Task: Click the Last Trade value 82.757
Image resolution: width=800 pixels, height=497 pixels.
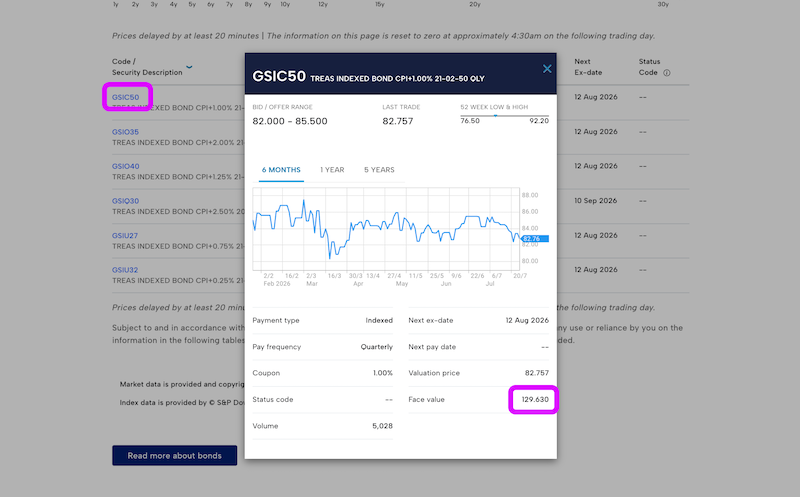Action: pos(398,121)
